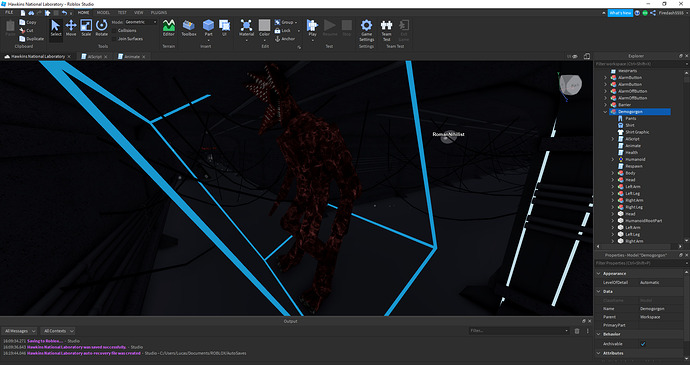Expand the Humanoid tree item
Image resolution: width=690 pixels, height=365 pixels.
click(x=613, y=159)
